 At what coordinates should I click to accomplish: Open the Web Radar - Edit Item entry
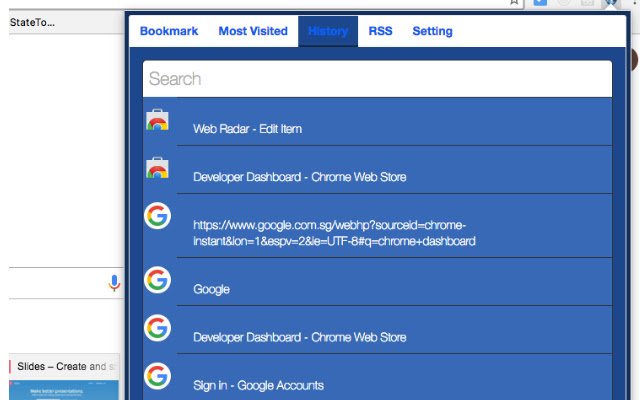(x=247, y=129)
